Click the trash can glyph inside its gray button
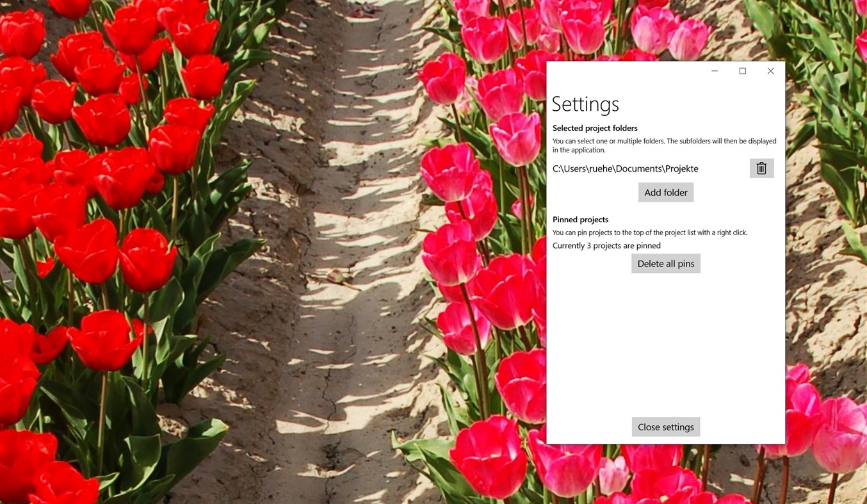 coord(761,168)
